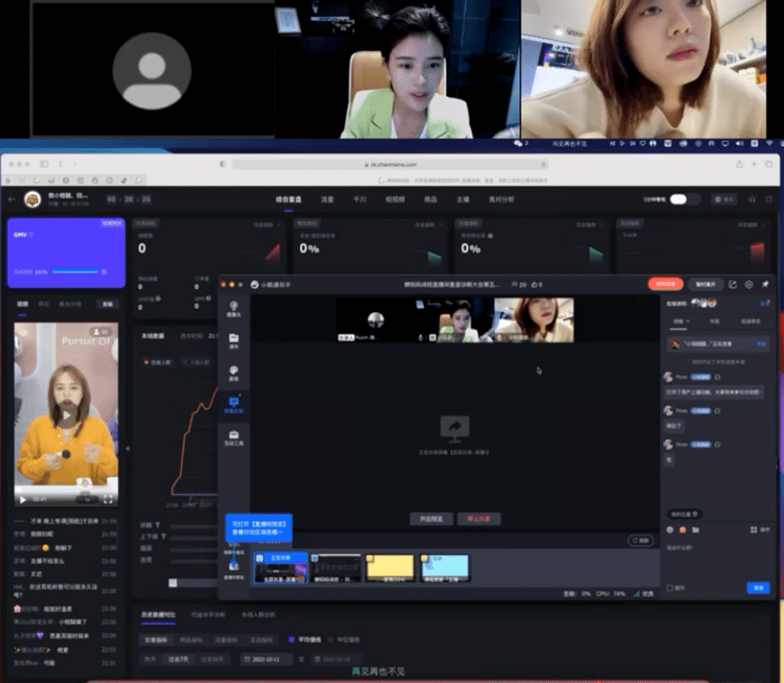Select the light-blue window share thumbnail
Viewport: 784px width, 683px height.
444,568
